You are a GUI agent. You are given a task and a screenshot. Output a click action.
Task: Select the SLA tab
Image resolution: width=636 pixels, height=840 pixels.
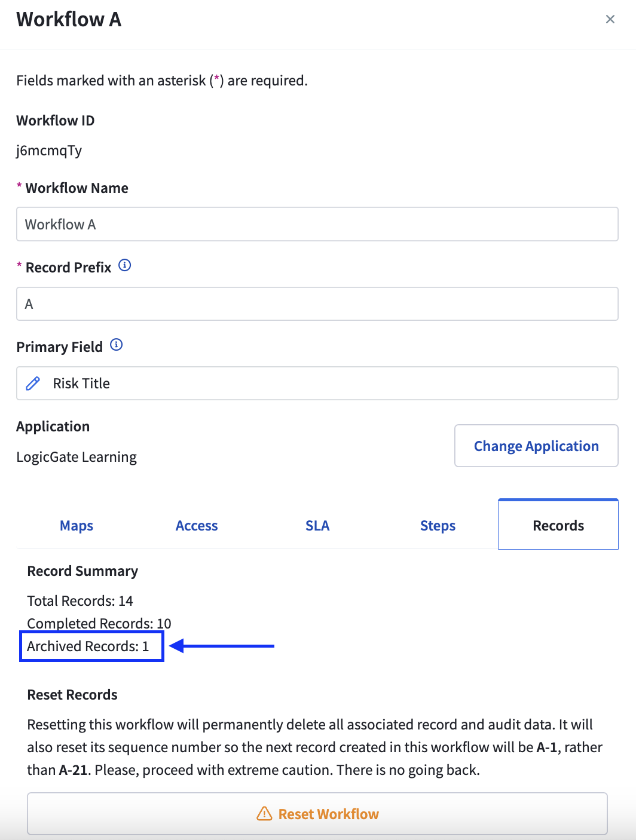(x=317, y=526)
